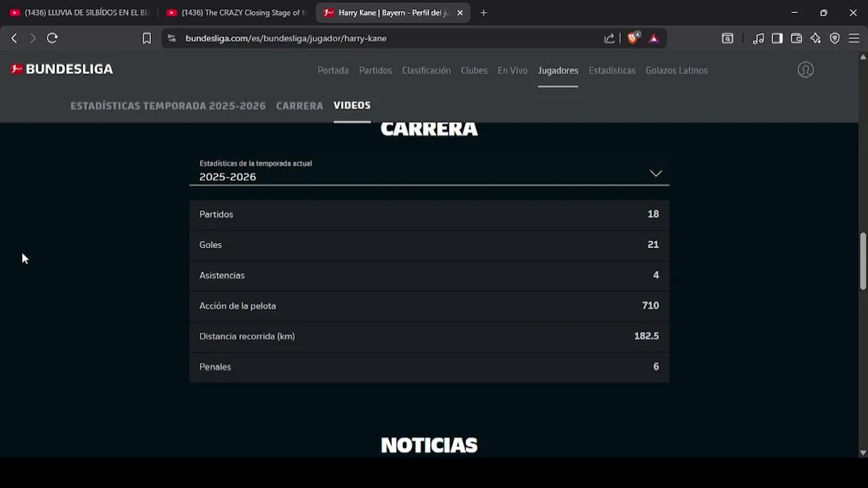
Task: Click the site info icon beside URL
Action: (x=171, y=39)
